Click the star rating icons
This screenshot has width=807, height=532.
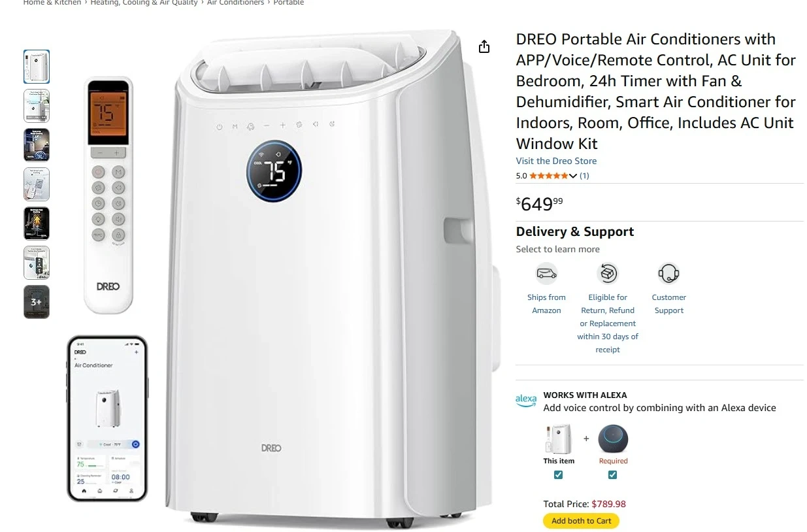click(x=549, y=176)
